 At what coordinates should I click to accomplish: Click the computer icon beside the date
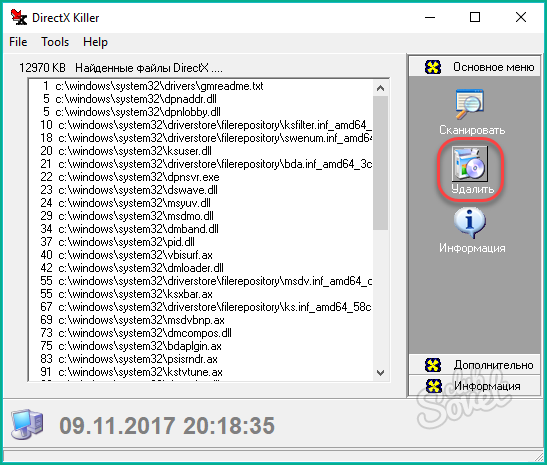[x=27, y=423]
